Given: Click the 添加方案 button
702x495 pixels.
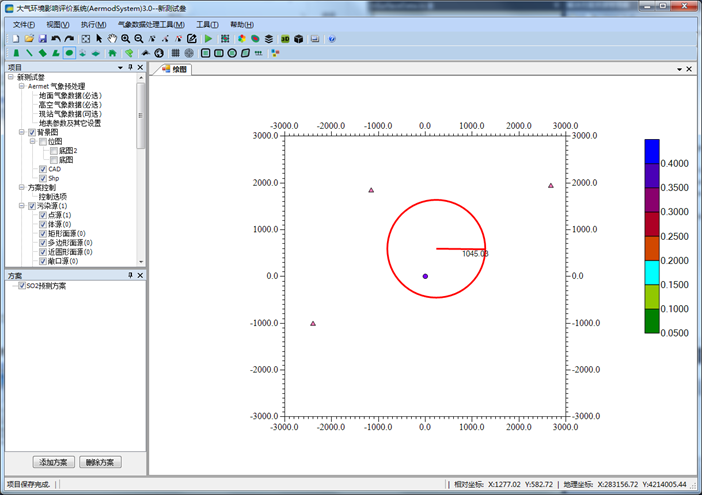Looking at the screenshot, I should point(54,462).
